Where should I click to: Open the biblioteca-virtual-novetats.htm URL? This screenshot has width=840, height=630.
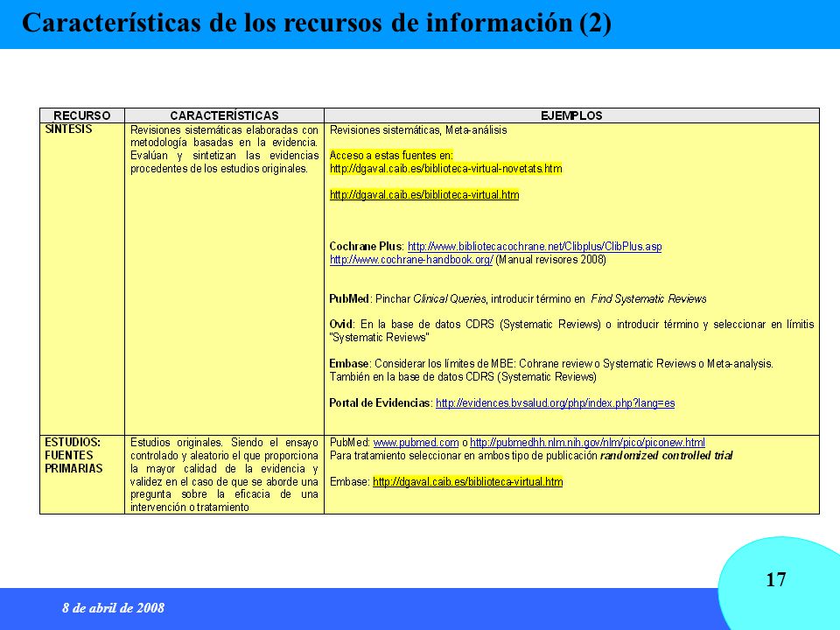(445, 169)
